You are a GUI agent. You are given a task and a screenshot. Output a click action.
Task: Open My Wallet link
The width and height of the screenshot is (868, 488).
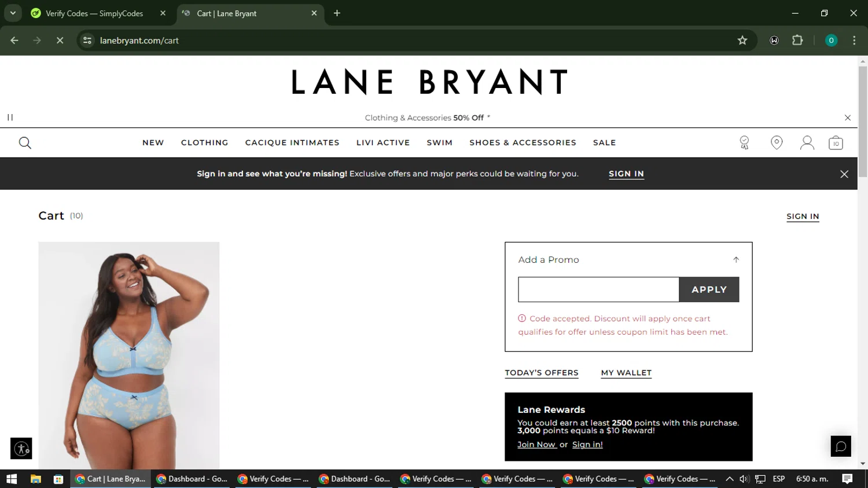pos(626,373)
